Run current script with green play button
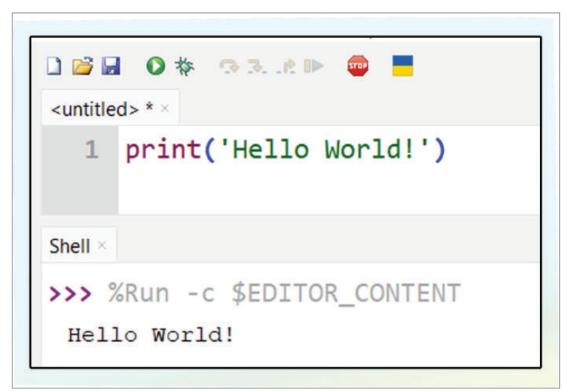This screenshot has height=392, width=575. 154,67
